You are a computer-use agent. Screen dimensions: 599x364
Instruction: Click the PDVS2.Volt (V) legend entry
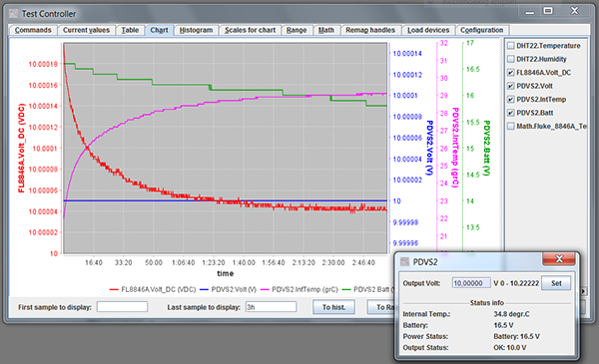coord(228,289)
